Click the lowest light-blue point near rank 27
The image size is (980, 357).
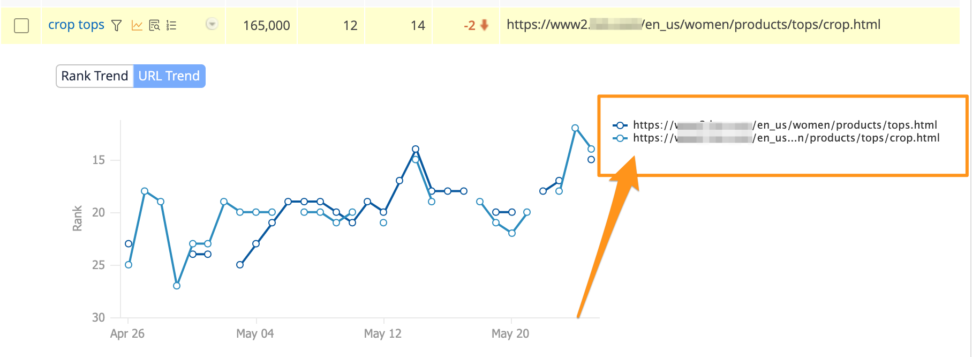click(177, 286)
